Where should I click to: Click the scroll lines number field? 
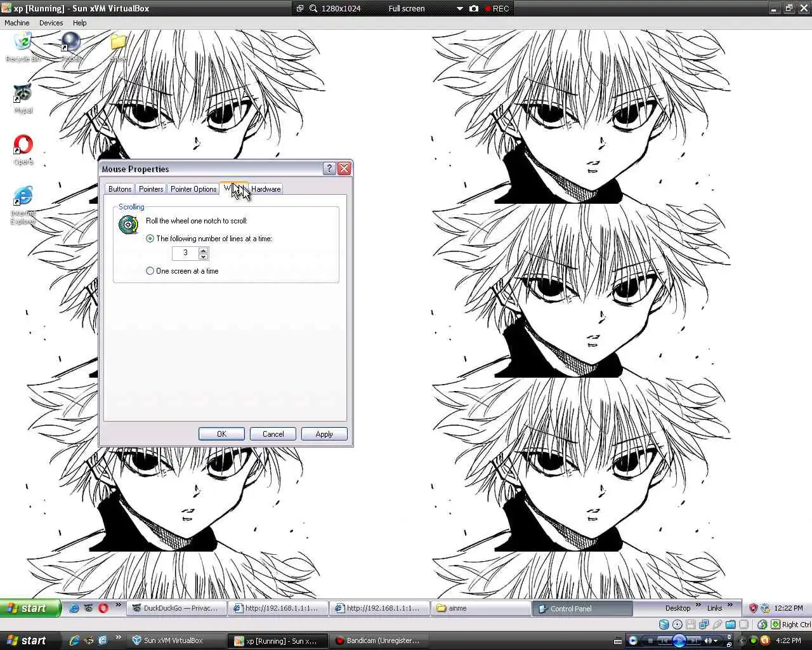click(185, 253)
